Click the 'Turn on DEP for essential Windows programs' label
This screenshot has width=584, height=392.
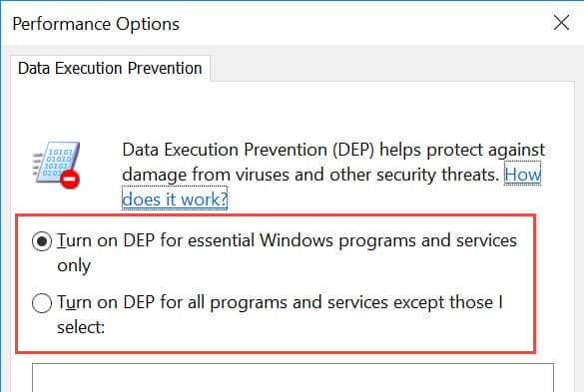287,252
